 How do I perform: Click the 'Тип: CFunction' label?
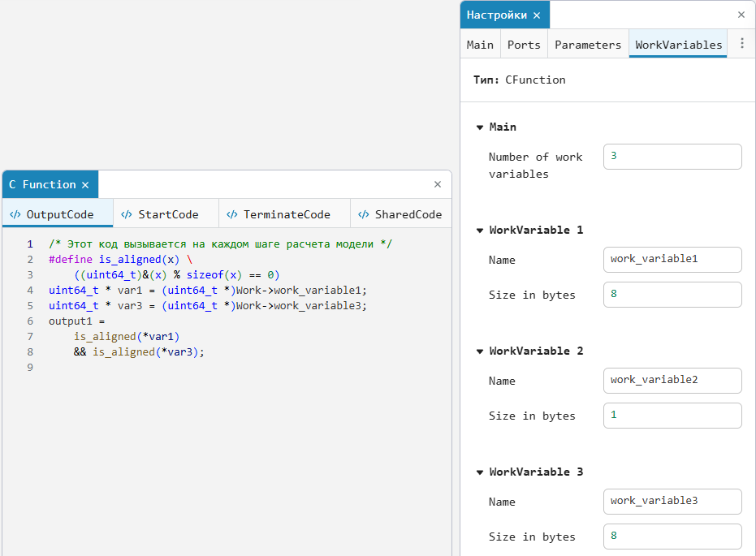[519, 80]
